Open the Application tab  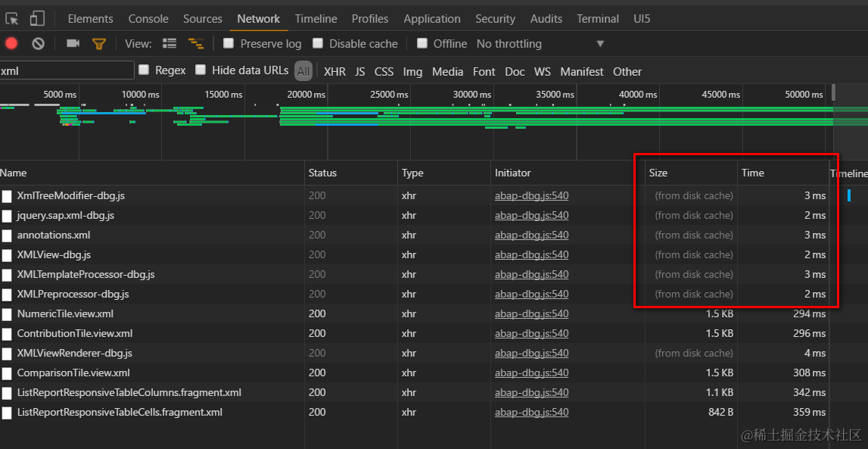click(432, 19)
